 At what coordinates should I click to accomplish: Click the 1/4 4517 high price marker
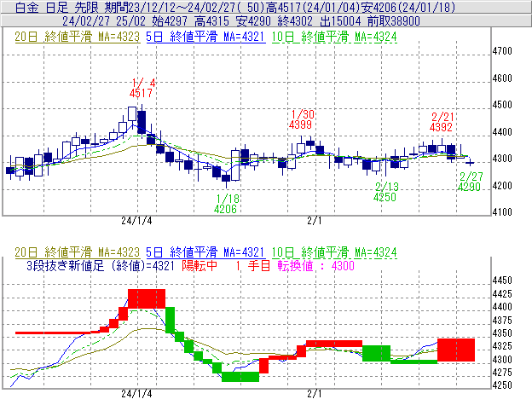click(x=142, y=88)
